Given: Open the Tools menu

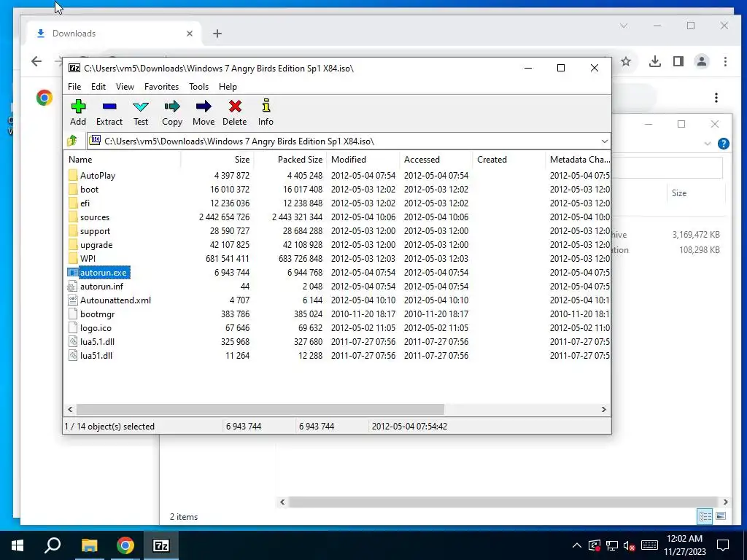Looking at the screenshot, I should (x=198, y=87).
